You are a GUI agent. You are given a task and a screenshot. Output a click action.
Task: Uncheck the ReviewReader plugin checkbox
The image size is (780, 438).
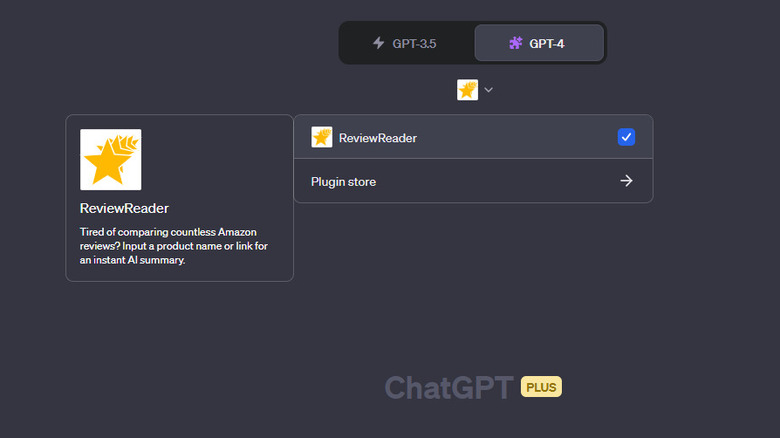[x=626, y=137]
